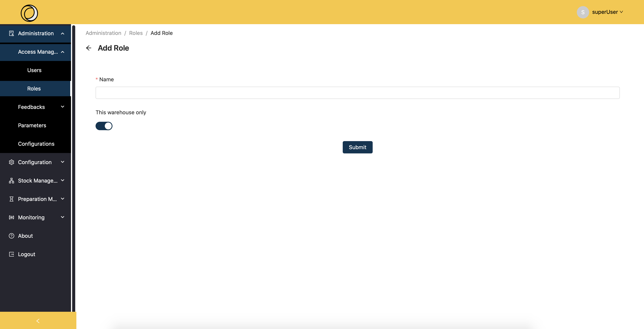The width and height of the screenshot is (644, 329).
Task: Click the Monitoring sliders icon
Action: coord(12,218)
